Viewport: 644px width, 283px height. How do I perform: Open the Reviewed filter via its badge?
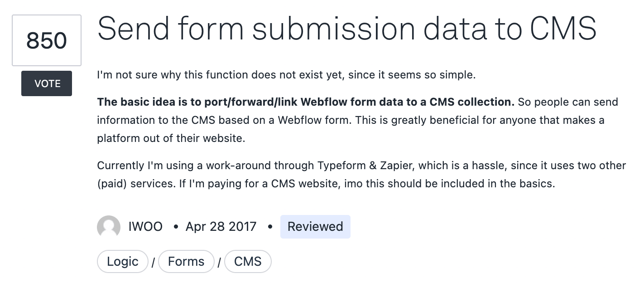(315, 226)
